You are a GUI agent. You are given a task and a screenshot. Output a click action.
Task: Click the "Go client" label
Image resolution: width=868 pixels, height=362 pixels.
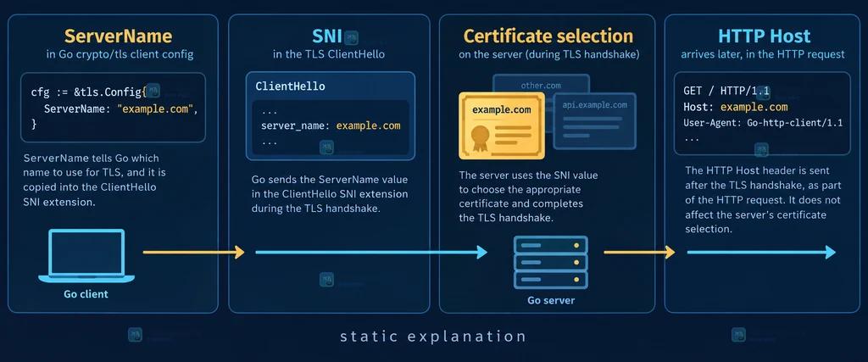[86, 294]
